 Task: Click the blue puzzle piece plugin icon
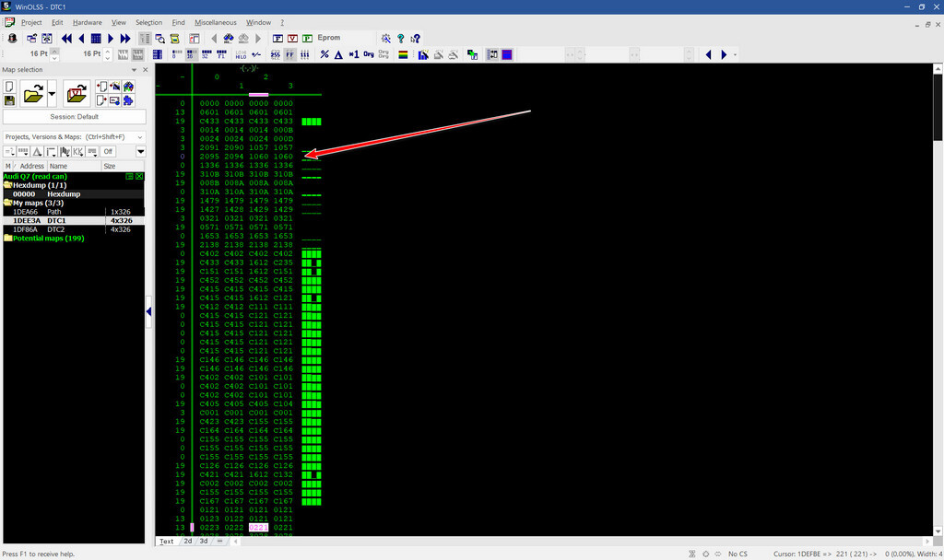[x=128, y=100]
